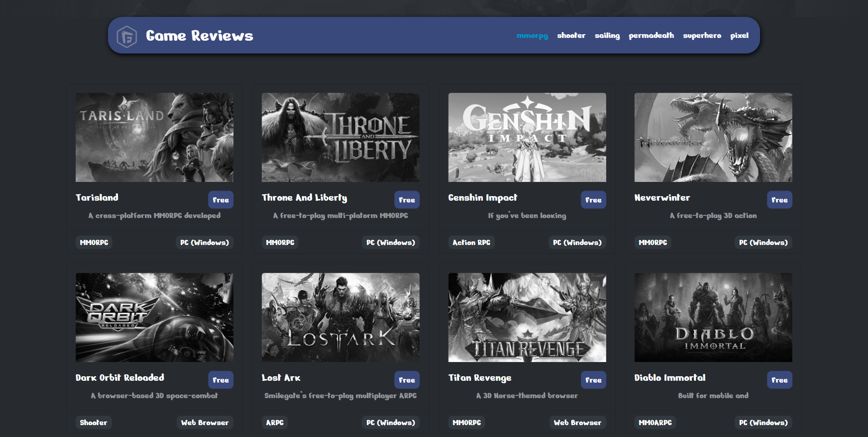The image size is (868, 437).
Task: Open the Diablo Immortal cover image
Action: [713, 318]
